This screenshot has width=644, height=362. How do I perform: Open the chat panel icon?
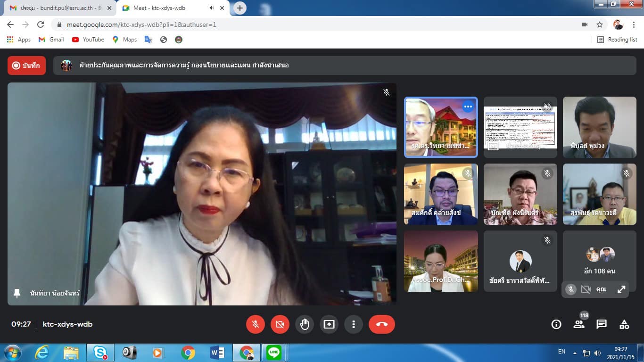click(602, 324)
